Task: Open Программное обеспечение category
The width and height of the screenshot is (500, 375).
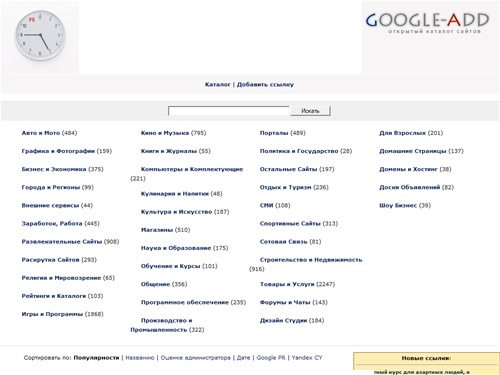Action: click(x=185, y=302)
